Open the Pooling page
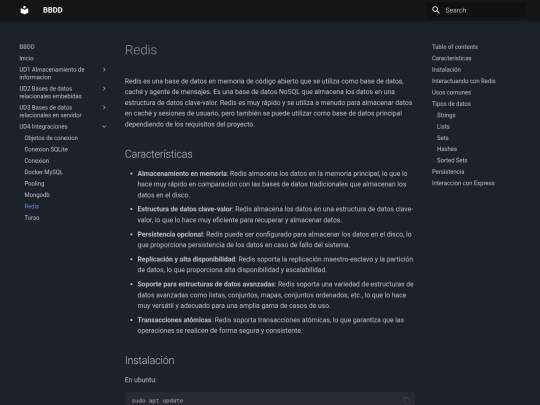540x405 pixels. point(34,183)
